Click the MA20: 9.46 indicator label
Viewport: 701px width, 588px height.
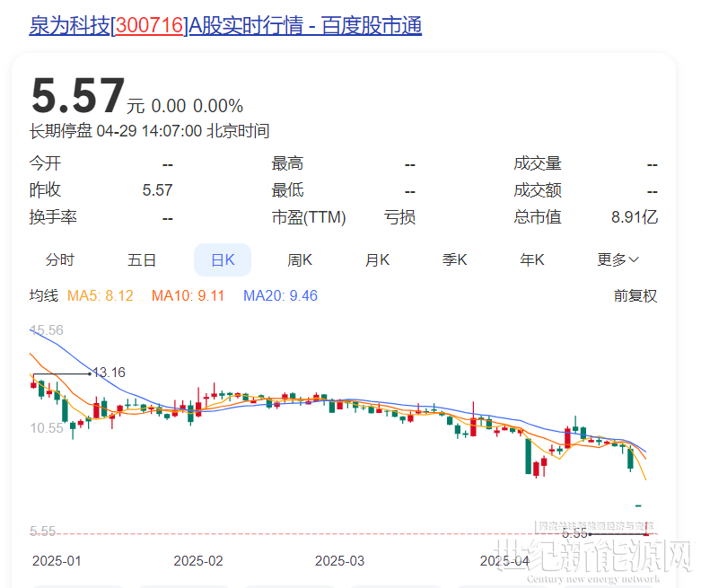pyautogui.click(x=280, y=295)
